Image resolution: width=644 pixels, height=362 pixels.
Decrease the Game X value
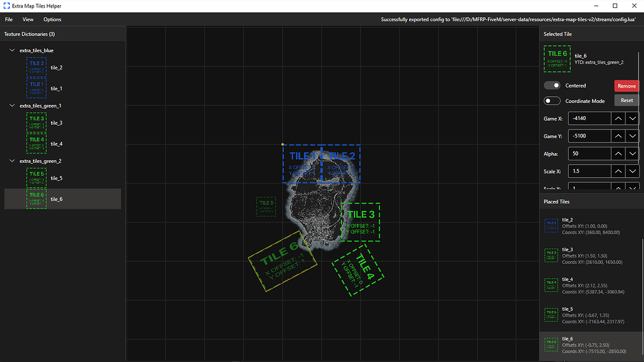pyautogui.click(x=633, y=118)
